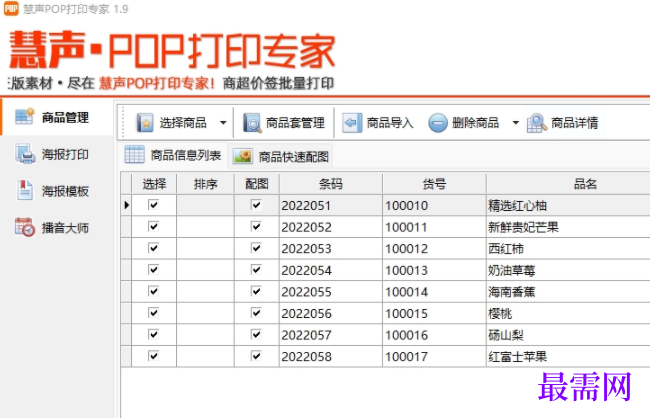Toggle 配图 checkbox for 新鲜贵妃芒果
The width and height of the screenshot is (650, 418).
[x=256, y=226]
